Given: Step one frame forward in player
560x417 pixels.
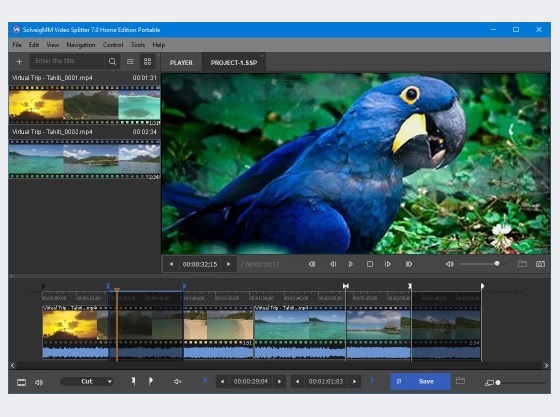Looking at the screenshot, I should [x=388, y=264].
